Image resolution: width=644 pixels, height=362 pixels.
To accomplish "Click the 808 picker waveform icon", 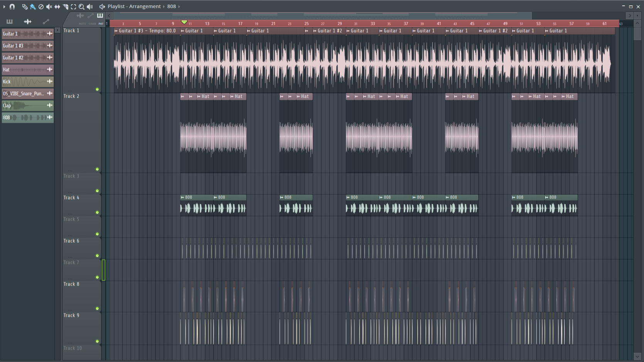I will point(50,117).
